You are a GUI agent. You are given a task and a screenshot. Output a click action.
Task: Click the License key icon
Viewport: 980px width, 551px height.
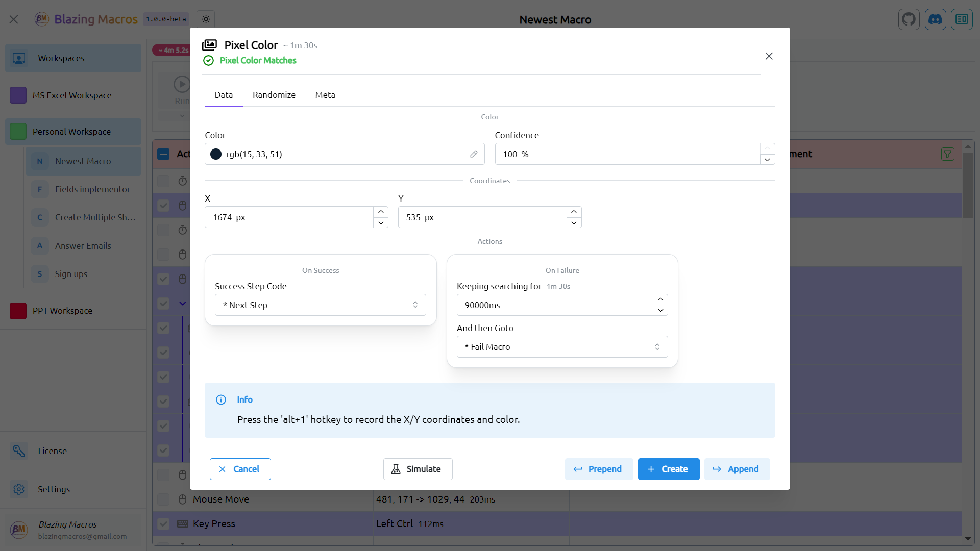[19, 451]
